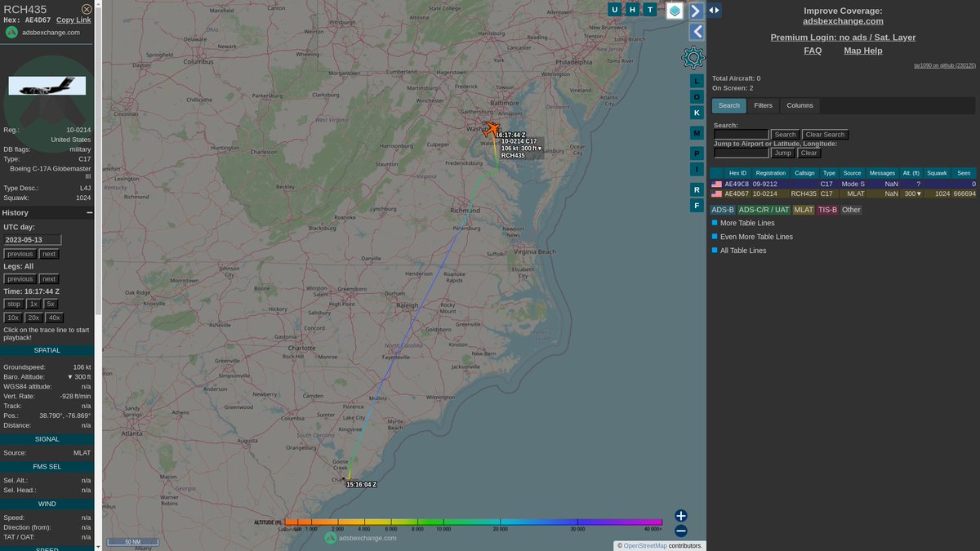Image resolution: width=980 pixels, height=551 pixels.
Task: Zoom in with the plus map button
Action: [x=681, y=516]
